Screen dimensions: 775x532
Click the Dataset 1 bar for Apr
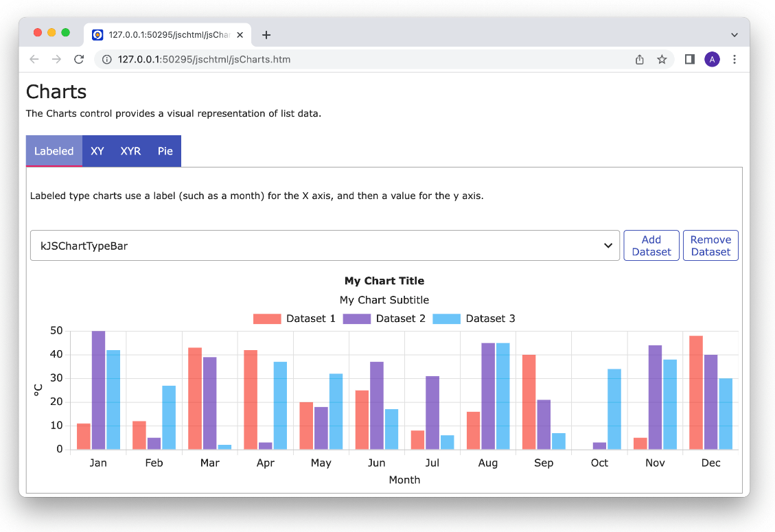(x=251, y=400)
